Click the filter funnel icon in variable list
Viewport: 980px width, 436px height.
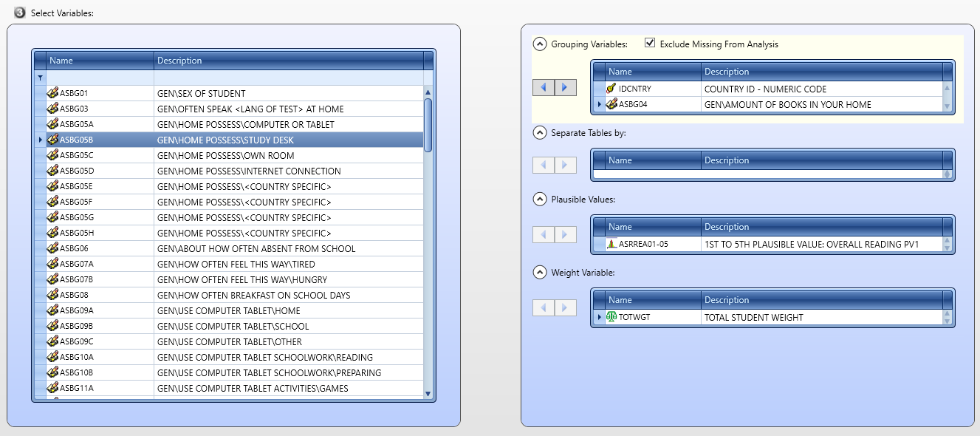click(x=40, y=78)
